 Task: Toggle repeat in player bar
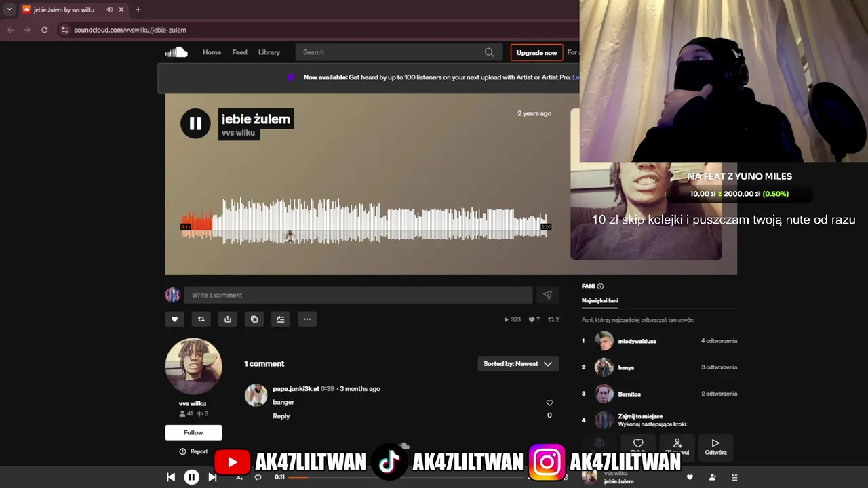(258, 477)
